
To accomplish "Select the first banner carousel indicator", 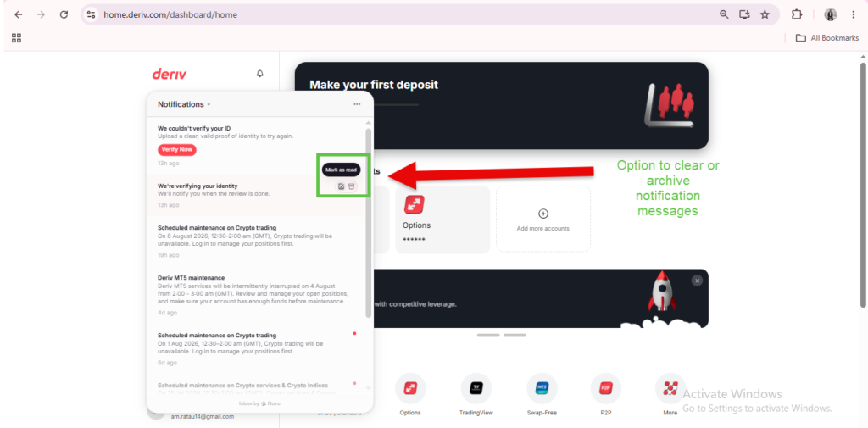I will pyautogui.click(x=488, y=335).
